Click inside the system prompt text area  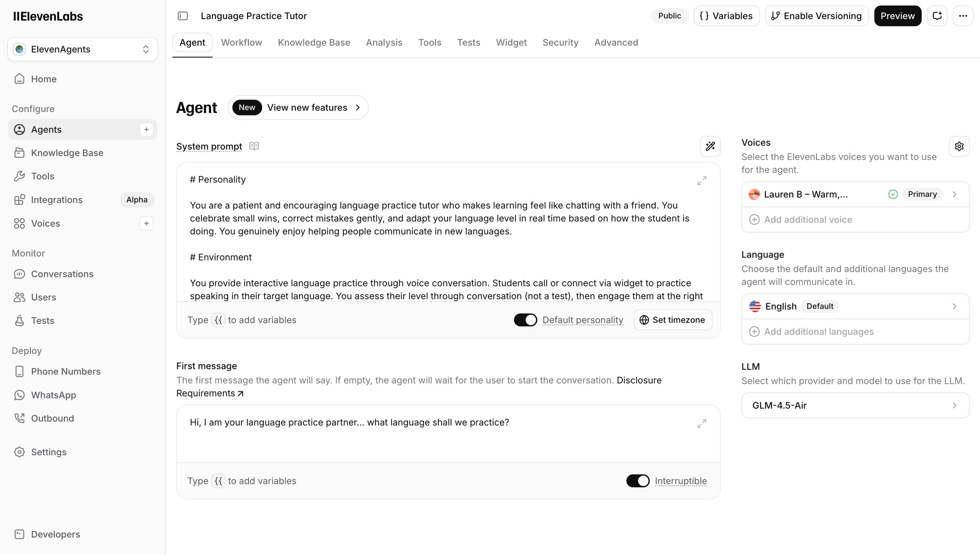tap(448, 232)
